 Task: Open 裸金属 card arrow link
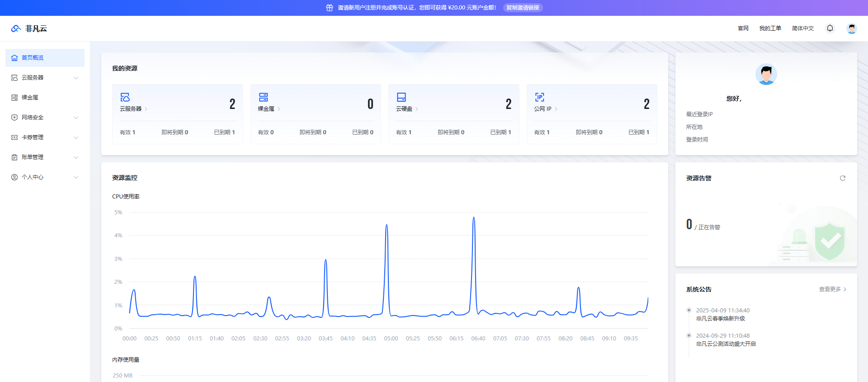(279, 109)
